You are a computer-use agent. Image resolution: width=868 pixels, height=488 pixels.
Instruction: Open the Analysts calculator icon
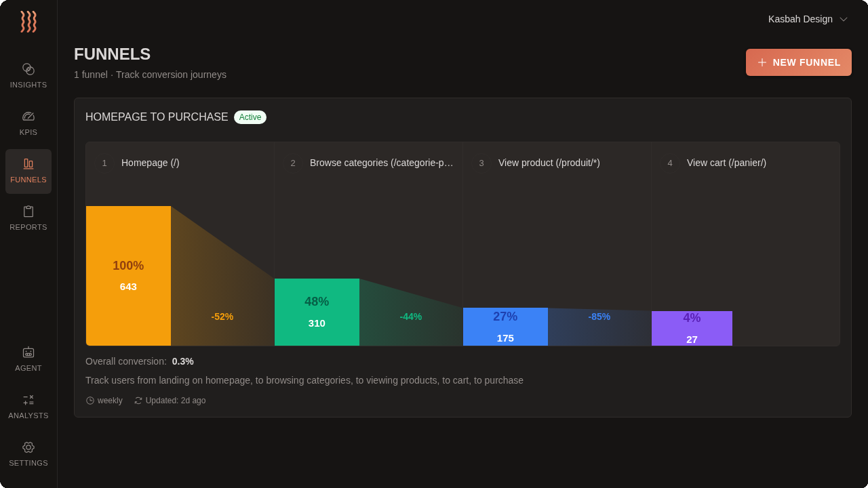point(28,400)
